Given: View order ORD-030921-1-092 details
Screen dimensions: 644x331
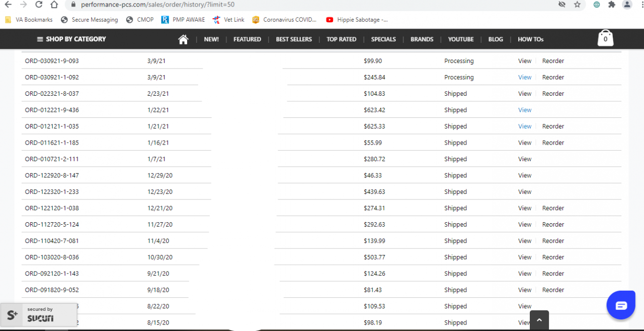Looking at the screenshot, I should coord(525,78).
